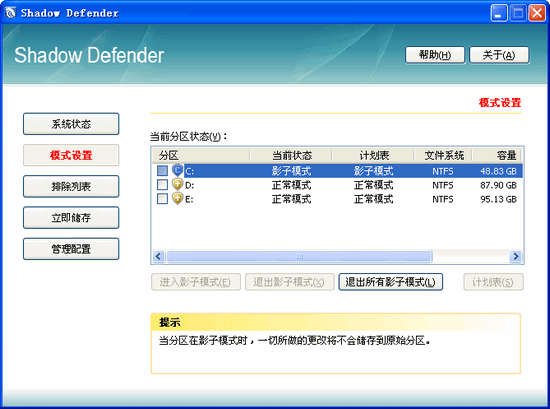
Task: Sort by the 分区 column header
Action: coord(201,155)
